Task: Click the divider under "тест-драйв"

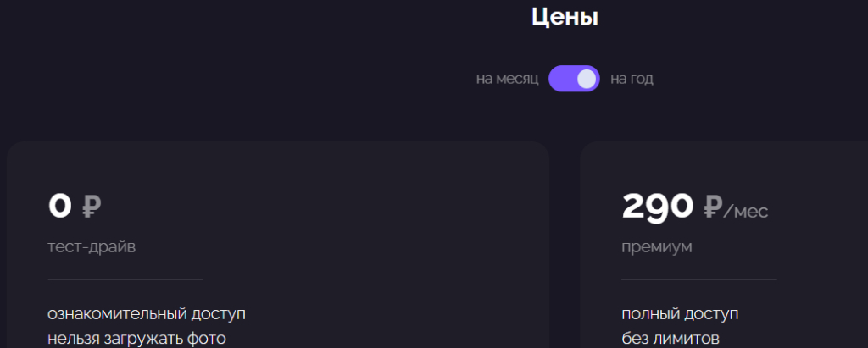Action: [x=125, y=279]
